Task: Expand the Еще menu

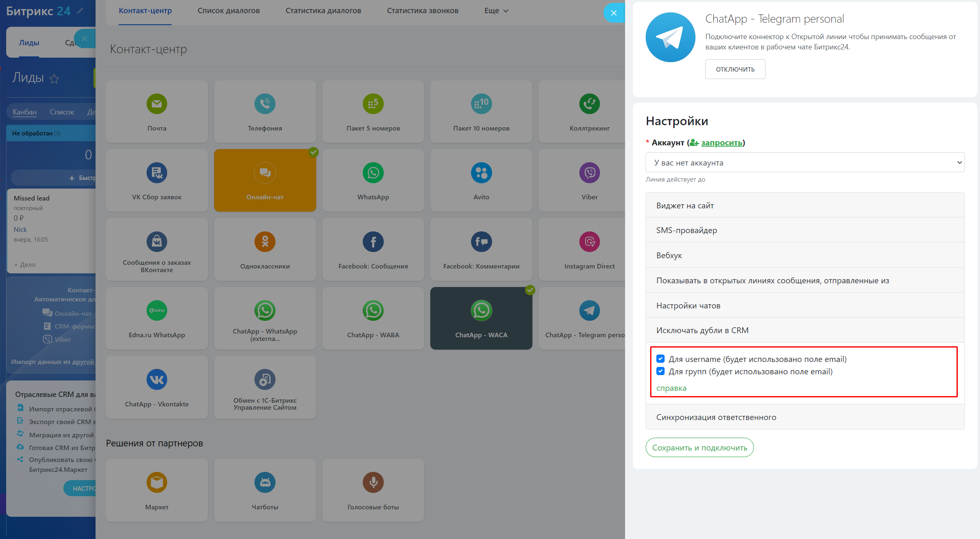Action: 496,11
